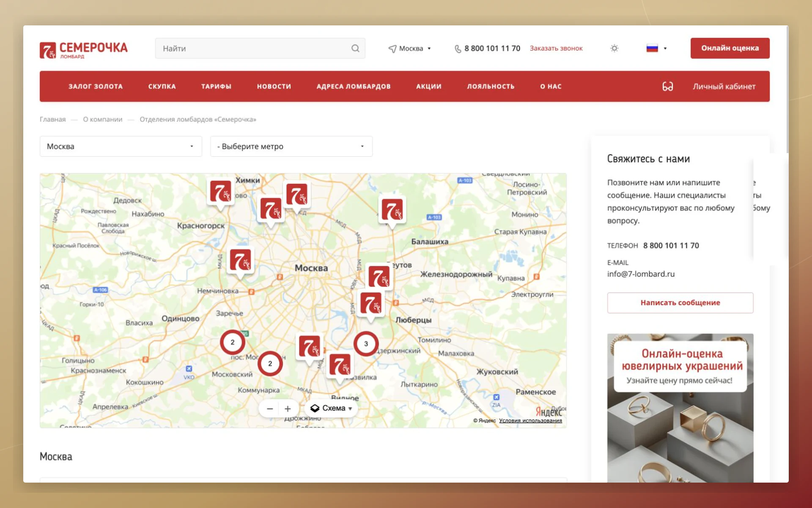Click Написать сообщение button
Screen dimensions: 812x508
click(x=680, y=303)
